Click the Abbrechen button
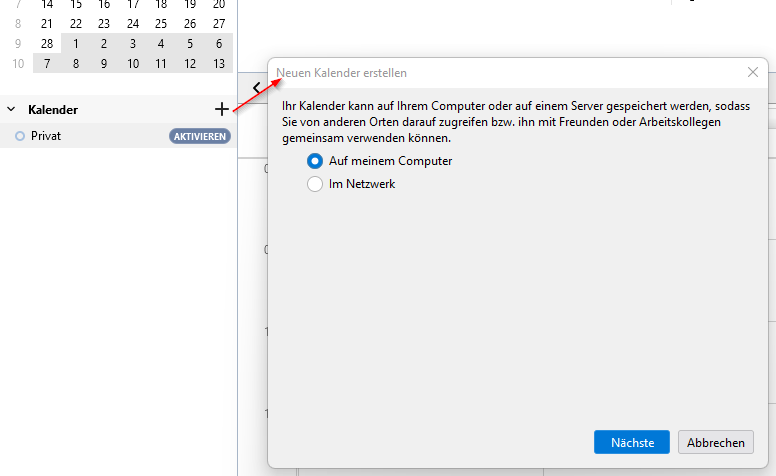The image size is (776, 476). pos(715,442)
